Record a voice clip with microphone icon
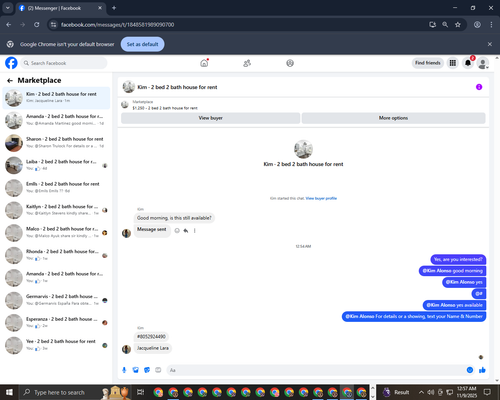Viewport: 500px width, 400px height. [124, 370]
